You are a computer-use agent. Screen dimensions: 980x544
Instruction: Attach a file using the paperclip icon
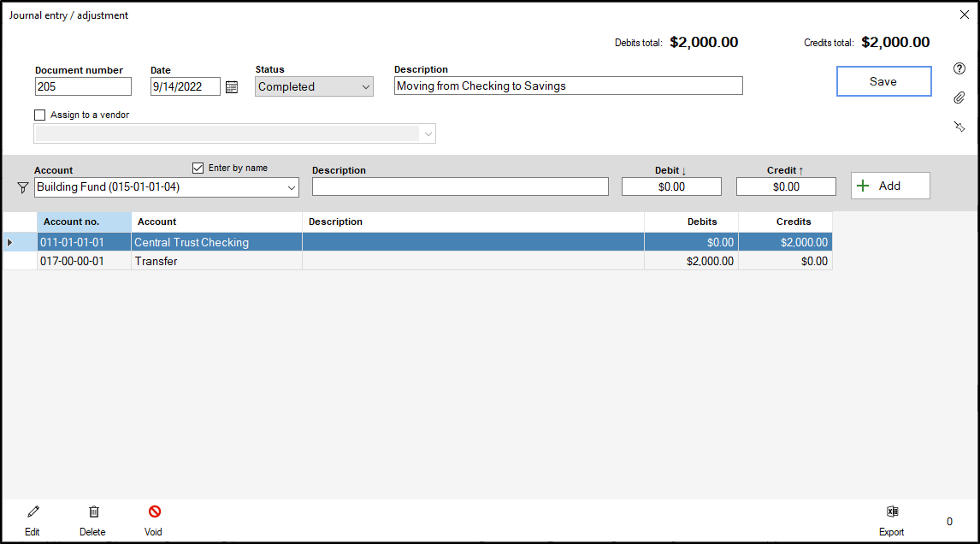click(x=959, y=97)
